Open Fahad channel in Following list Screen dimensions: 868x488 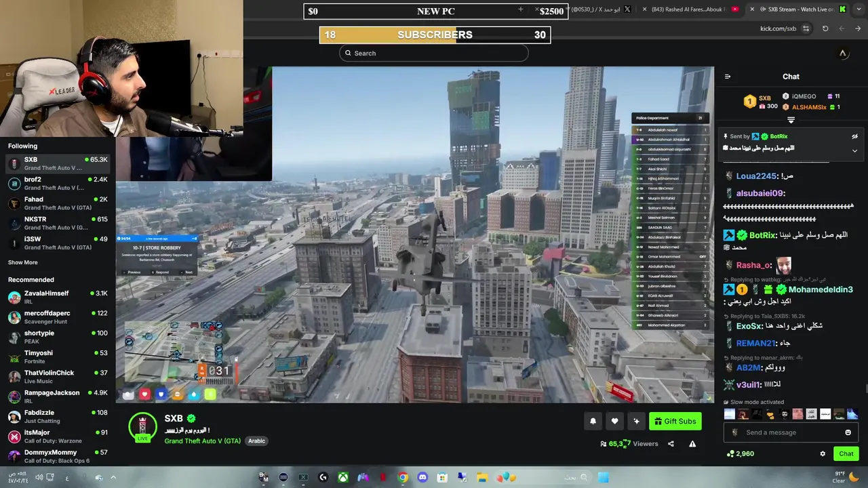pyautogui.click(x=58, y=203)
